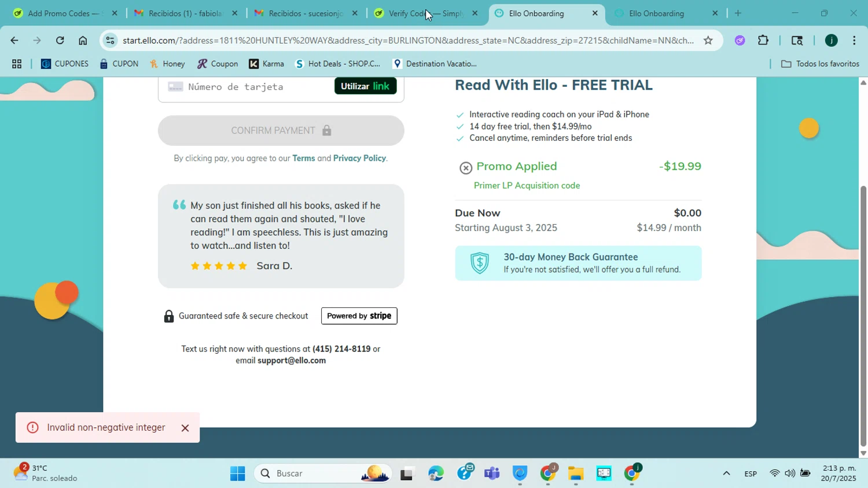Open Coupon bookmark
The image size is (868, 488).
point(218,64)
